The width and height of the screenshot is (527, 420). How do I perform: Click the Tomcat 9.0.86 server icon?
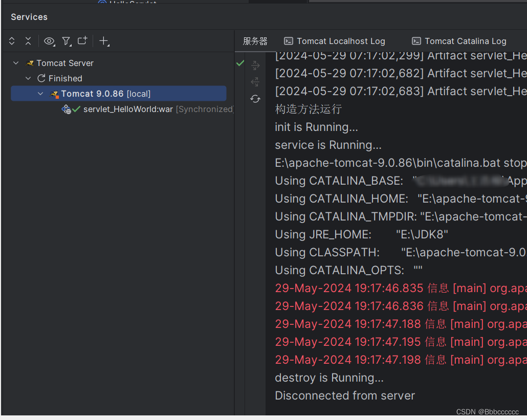click(x=54, y=94)
